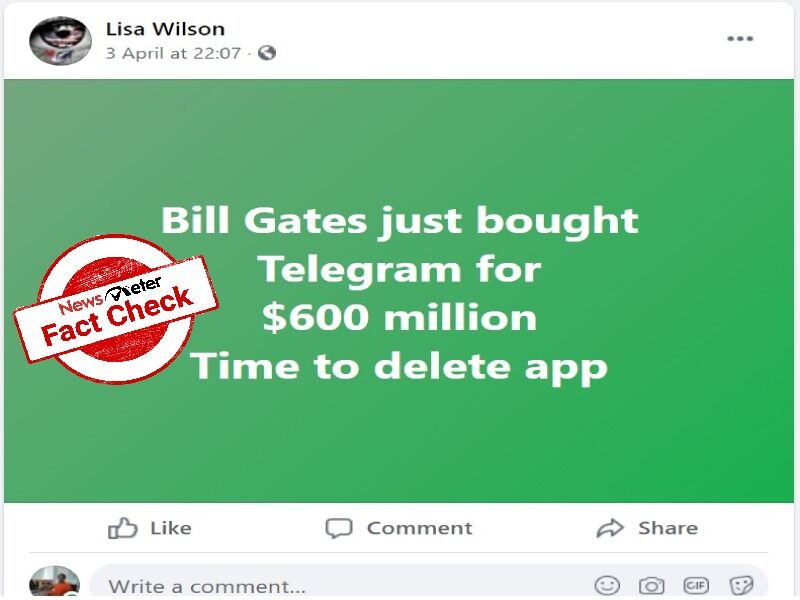
Task: Click the green Bill Gates Telegram post image
Action: pos(399,291)
